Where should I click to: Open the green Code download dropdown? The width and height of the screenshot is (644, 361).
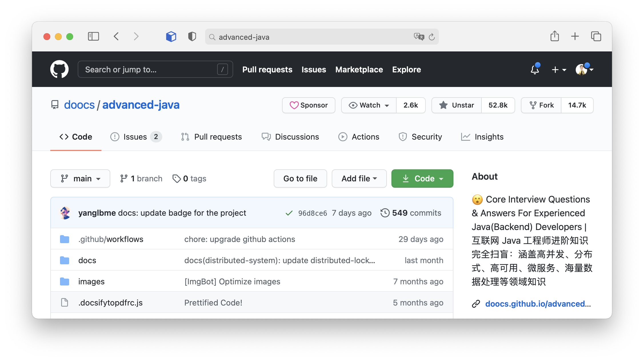(x=422, y=178)
